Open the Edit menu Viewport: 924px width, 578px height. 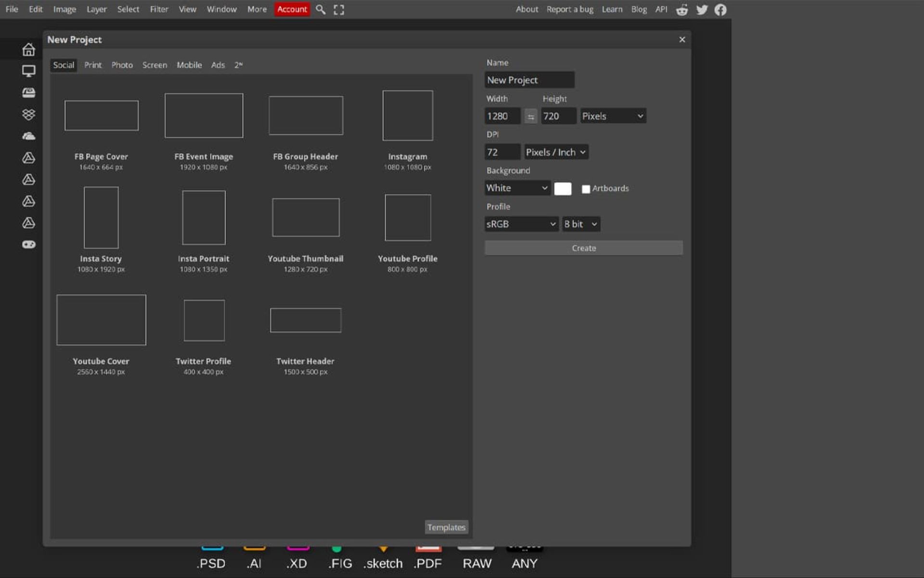pyautogui.click(x=36, y=9)
